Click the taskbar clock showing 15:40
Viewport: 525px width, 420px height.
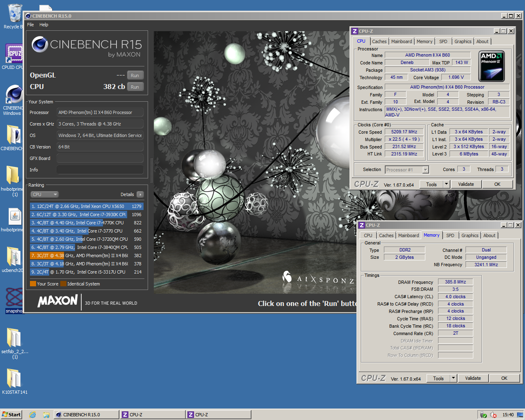pyautogui.click(x=508, y=415)
